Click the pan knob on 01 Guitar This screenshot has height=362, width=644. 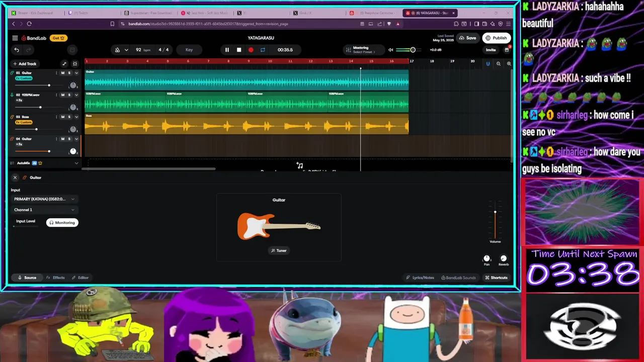[x=73, y=85]
